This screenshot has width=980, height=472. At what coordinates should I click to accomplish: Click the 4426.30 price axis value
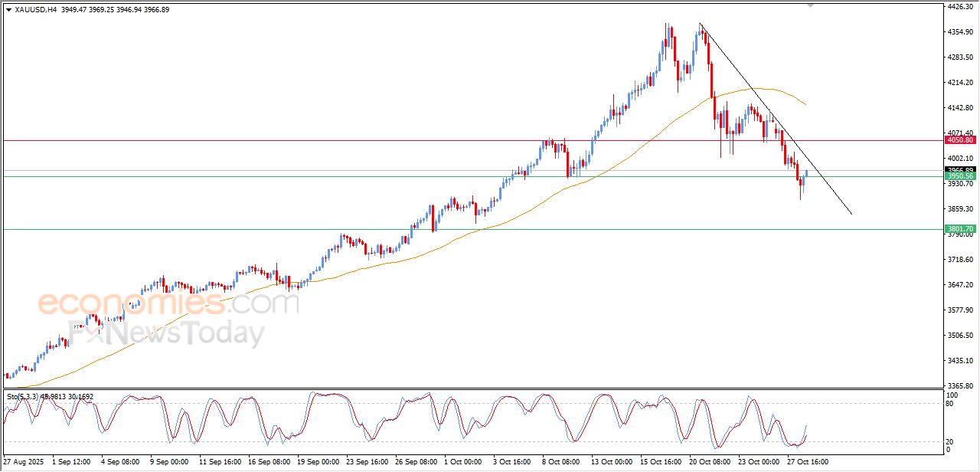click(959, 6)
